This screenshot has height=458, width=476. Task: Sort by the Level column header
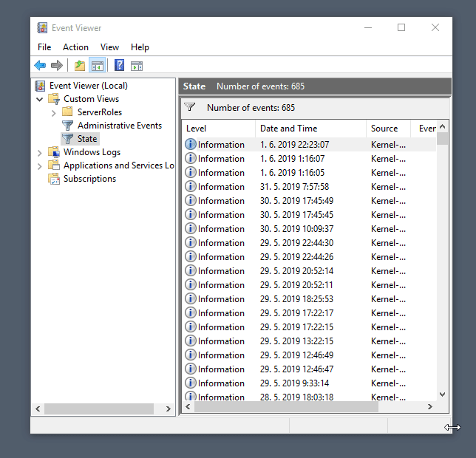click(x=219, y=129)
